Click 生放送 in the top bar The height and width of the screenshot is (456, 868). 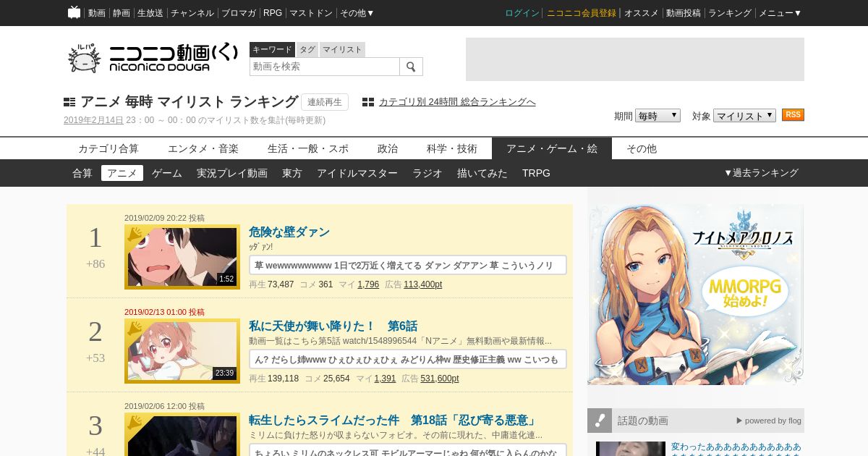[x=150, y=13]
